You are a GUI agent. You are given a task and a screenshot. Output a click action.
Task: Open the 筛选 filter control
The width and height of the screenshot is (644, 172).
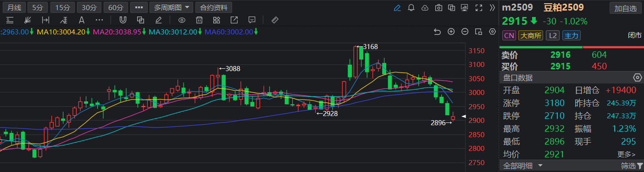632,166
